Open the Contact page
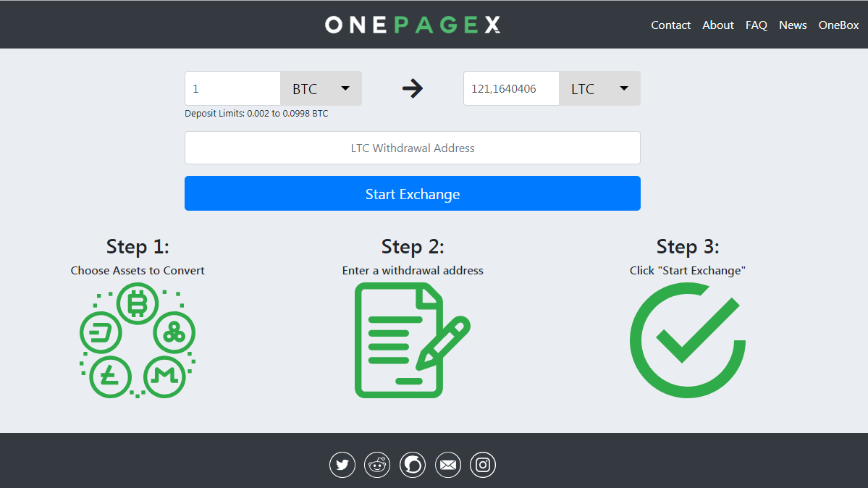This screenshot has height=488, width=868. click(670, 25)
